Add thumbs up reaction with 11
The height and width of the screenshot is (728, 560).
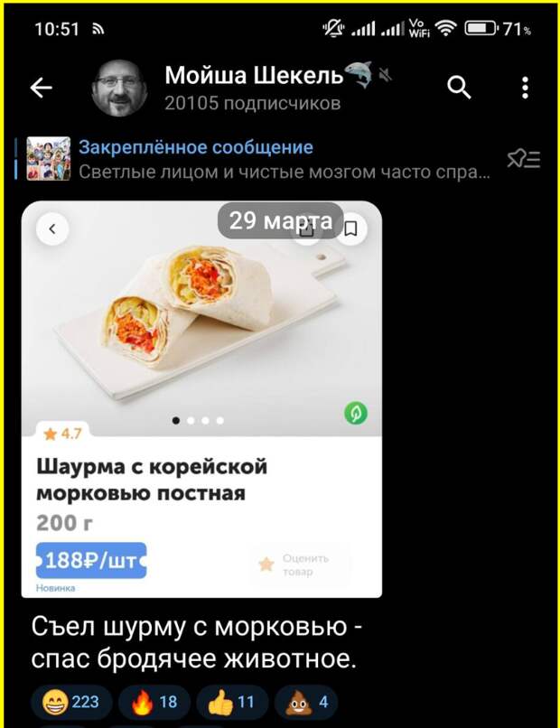point(232,702)
